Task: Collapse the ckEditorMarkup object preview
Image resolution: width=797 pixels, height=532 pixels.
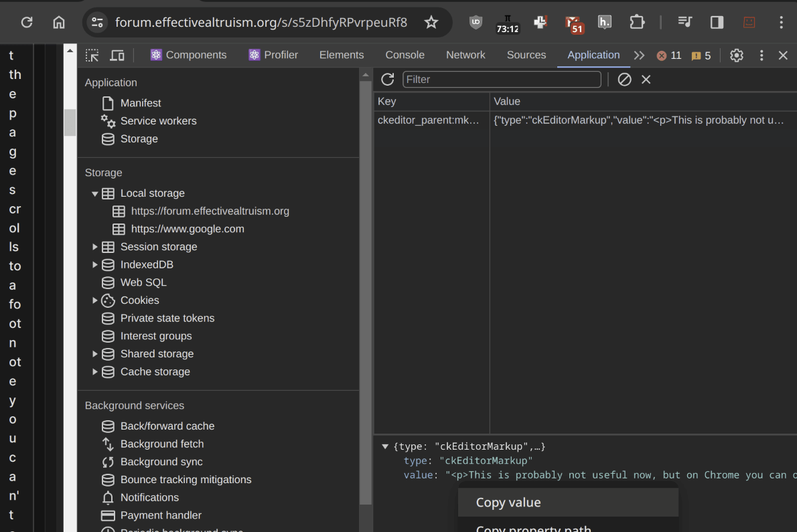Action: tap(385, 446)
